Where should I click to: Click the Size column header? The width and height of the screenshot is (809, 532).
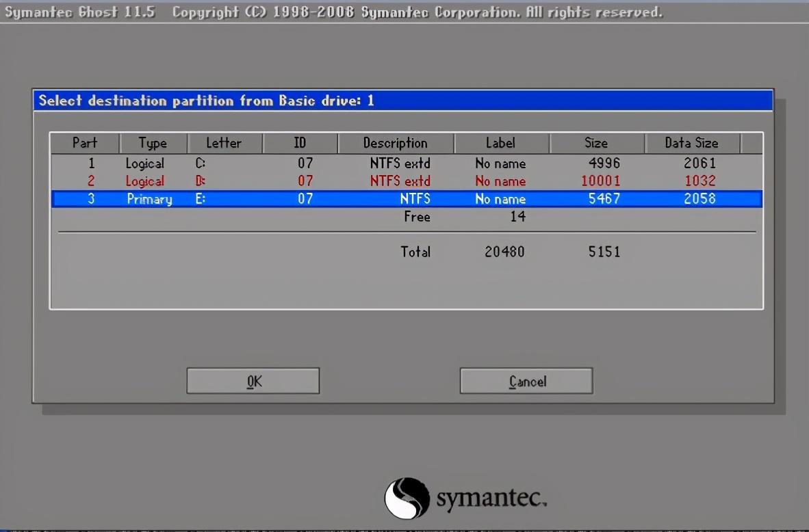tap(595, 143)
